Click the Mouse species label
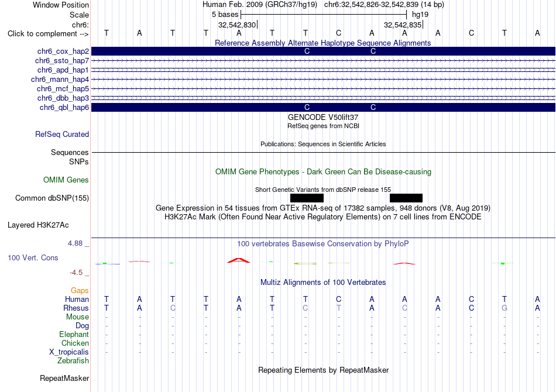Image resolution: width=556 pixels, height=392 pixels. (x=77, y=317)
